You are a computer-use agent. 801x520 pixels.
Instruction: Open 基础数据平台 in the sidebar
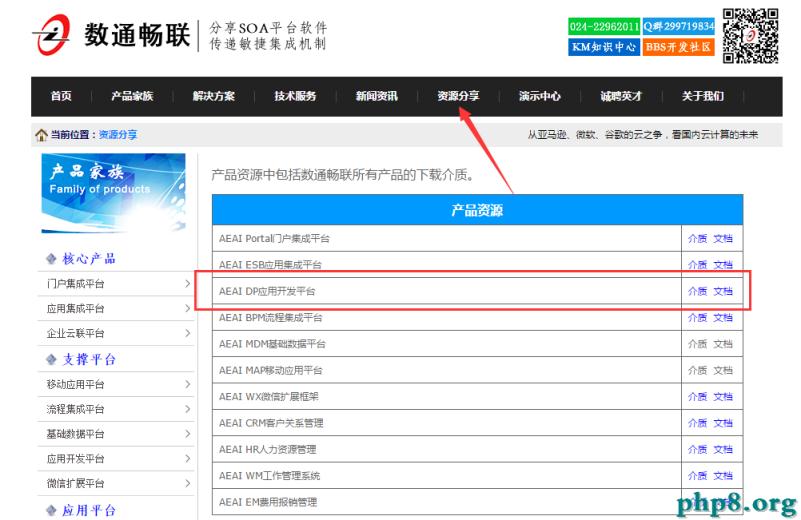tap(76, 434)
